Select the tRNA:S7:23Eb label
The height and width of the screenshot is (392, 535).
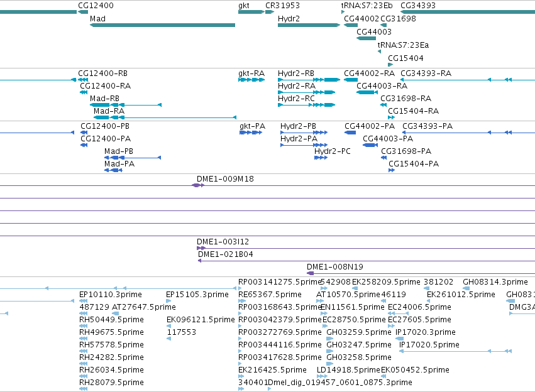pyautogui.click(x=367, y=6)
